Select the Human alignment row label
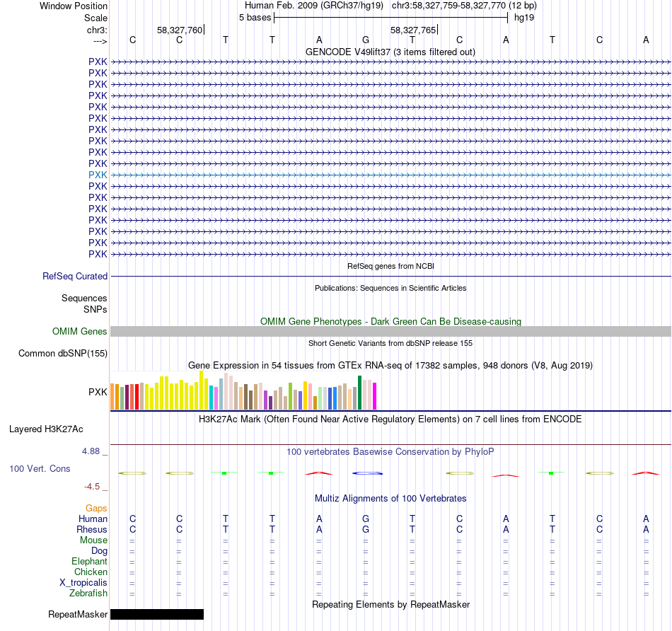Screen dimensions: 672x631 point(93,519)
